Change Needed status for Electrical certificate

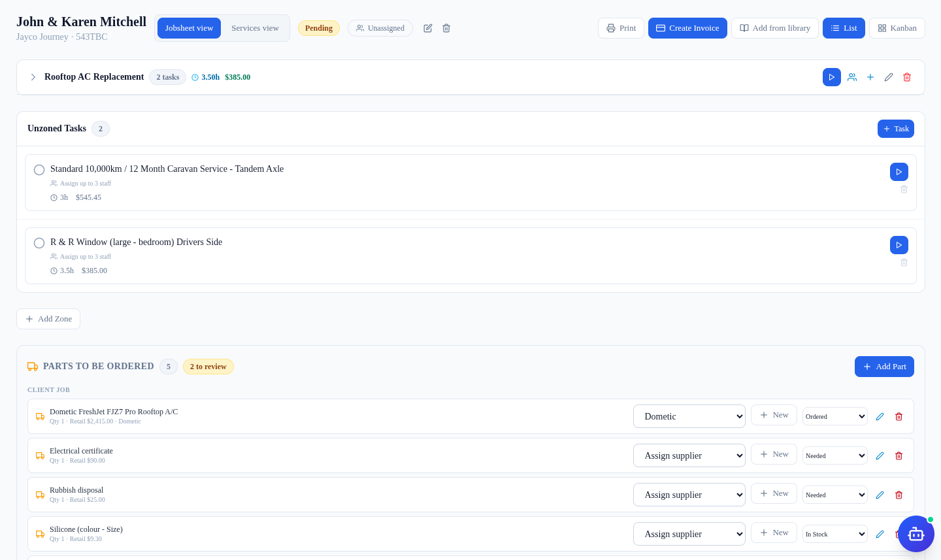click(x=835, y=455)
